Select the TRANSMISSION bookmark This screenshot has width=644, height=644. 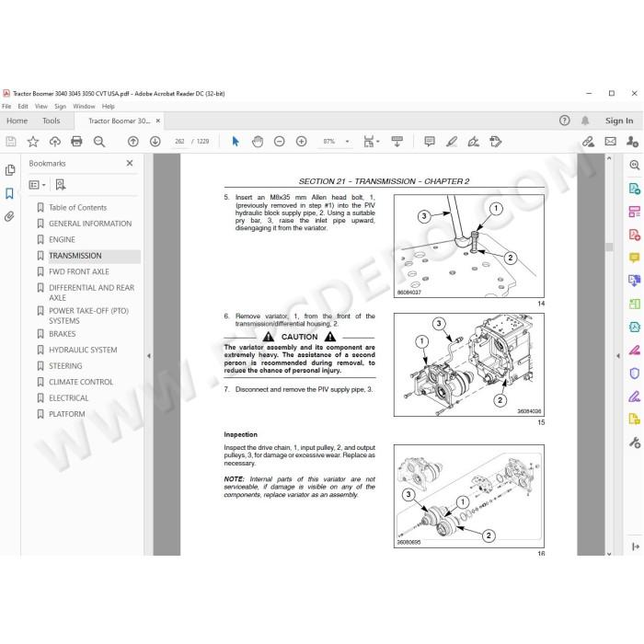75,256
